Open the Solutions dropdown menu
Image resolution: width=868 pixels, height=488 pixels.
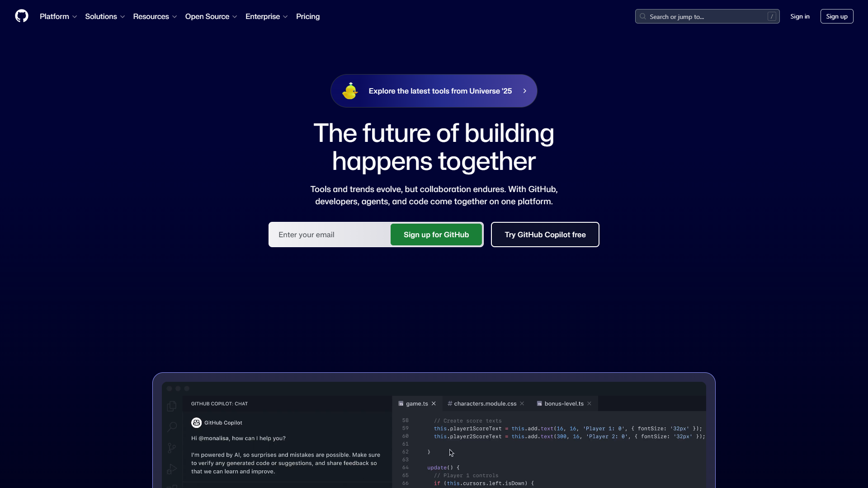[104, 16]
